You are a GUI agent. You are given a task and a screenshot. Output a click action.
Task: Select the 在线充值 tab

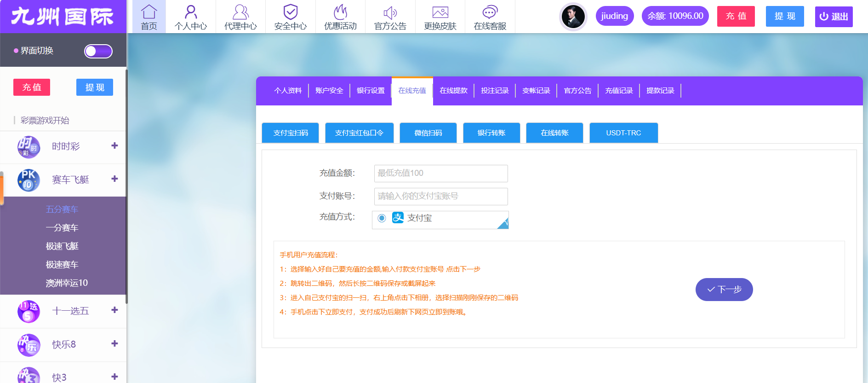[x=412, y=91]
